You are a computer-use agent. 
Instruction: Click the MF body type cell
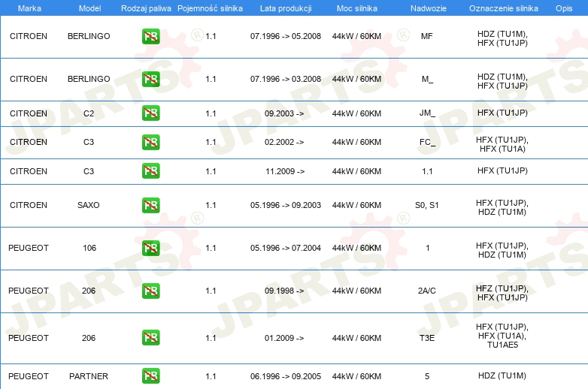click(x=427, y=36)
